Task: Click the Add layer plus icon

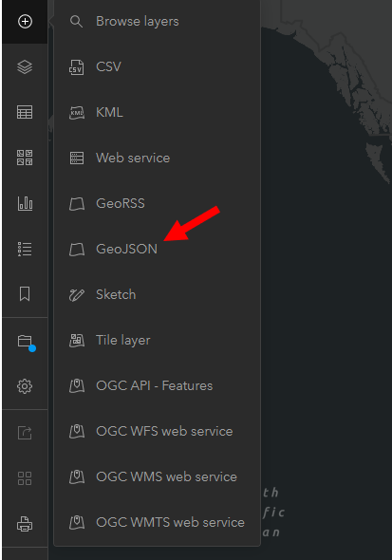Action: (25, 22)
